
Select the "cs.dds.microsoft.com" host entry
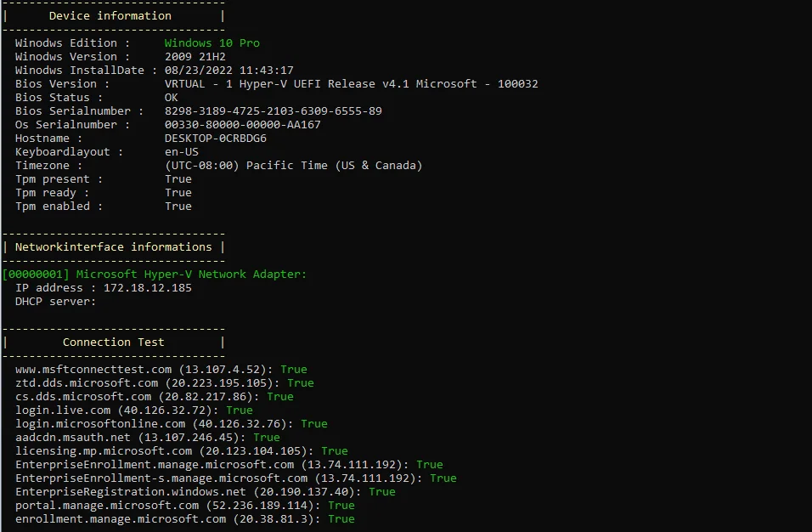tap(83, 396)
